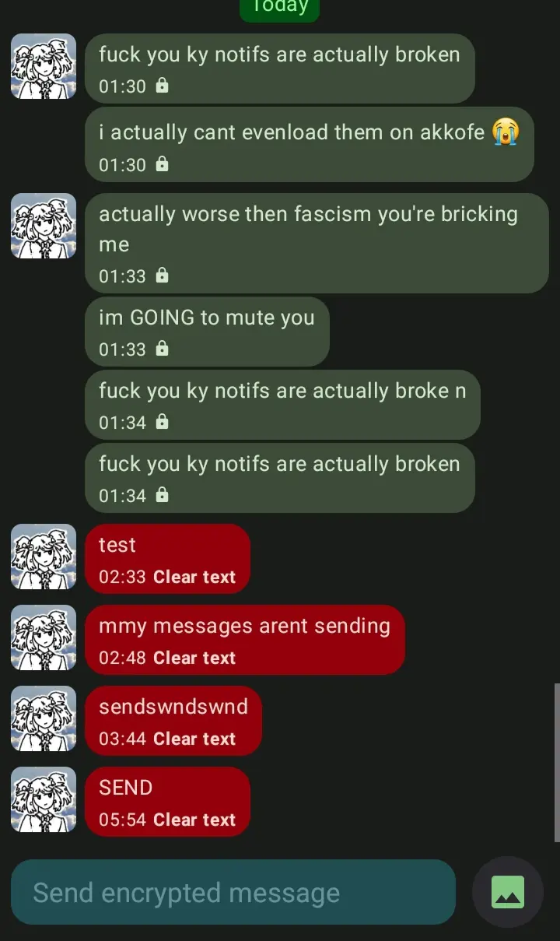Select the 'im GOING to mute you' bubble
This screenshot has height=941, width=560.
coord(207,332)
